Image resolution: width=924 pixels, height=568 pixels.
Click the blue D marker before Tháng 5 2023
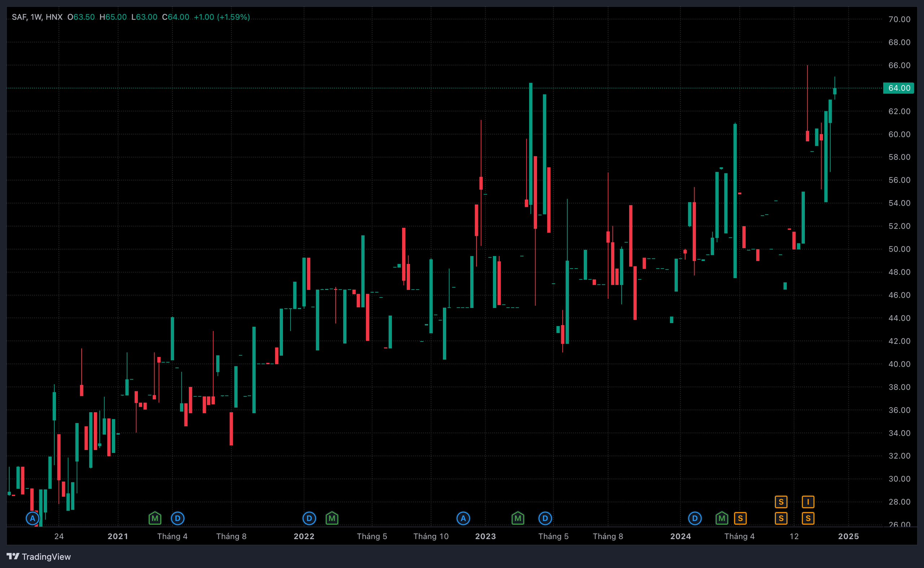[x=545, y=519]
